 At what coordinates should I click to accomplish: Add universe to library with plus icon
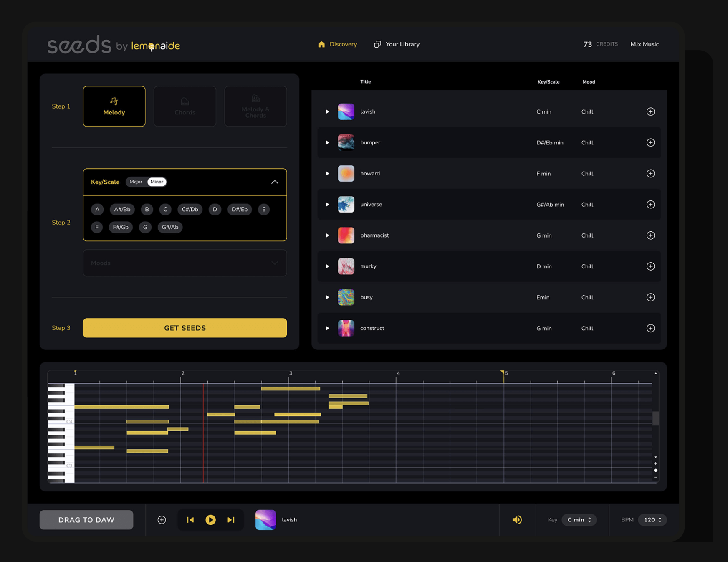click(650, 204)
